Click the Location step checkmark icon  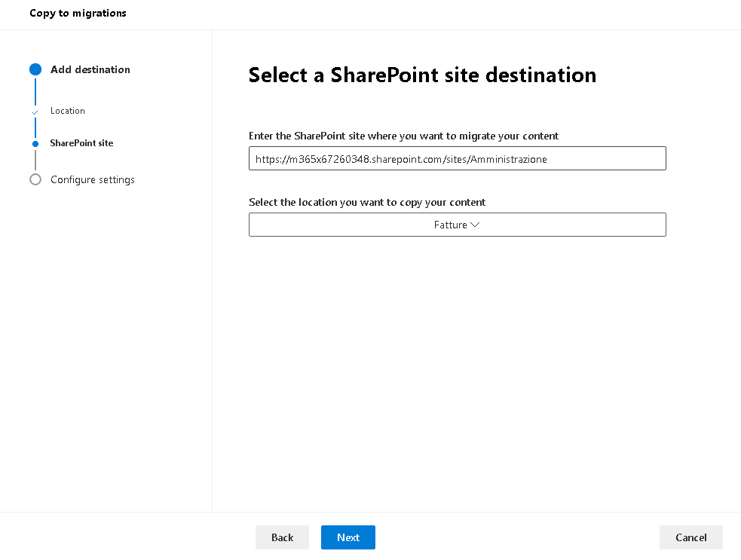tap(35, 112)
